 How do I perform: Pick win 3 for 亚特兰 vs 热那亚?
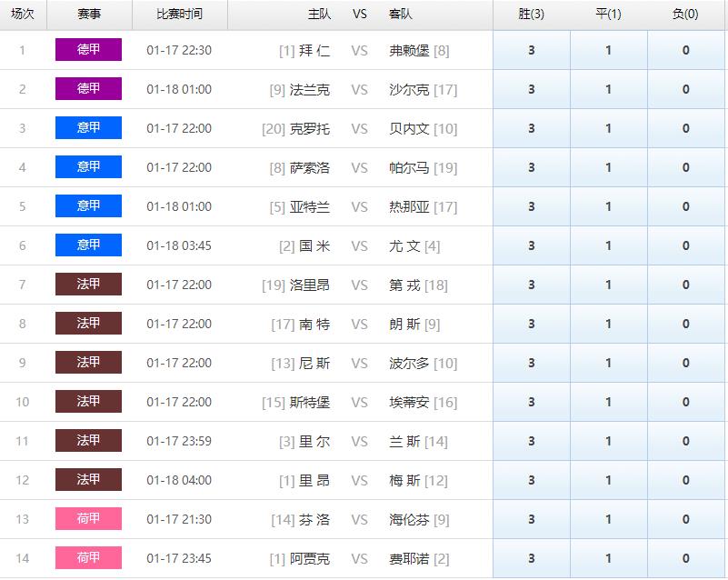click(x=532, y=206)
